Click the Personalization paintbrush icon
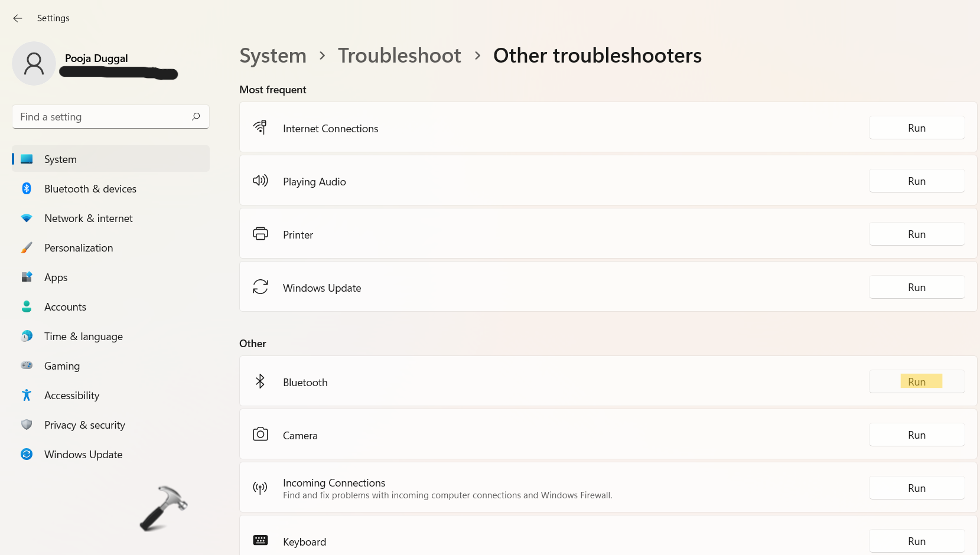Viewport: 980px width, 555px height. pyautogui.click(x=27, y=247)
